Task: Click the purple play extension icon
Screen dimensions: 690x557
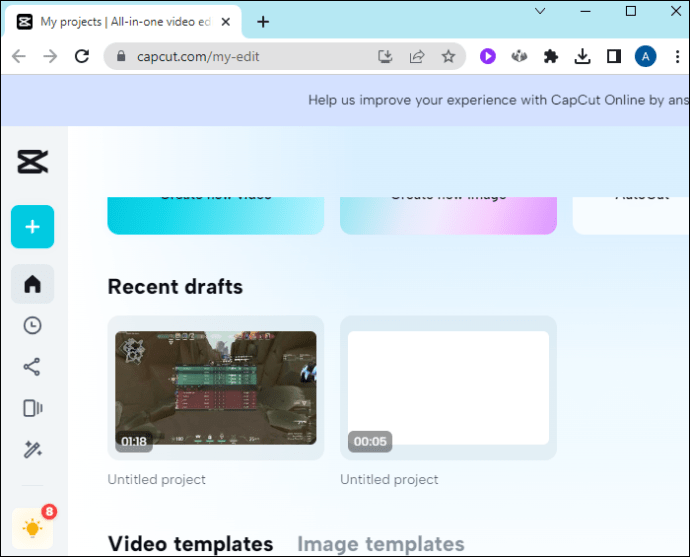Action: point(488,56)
